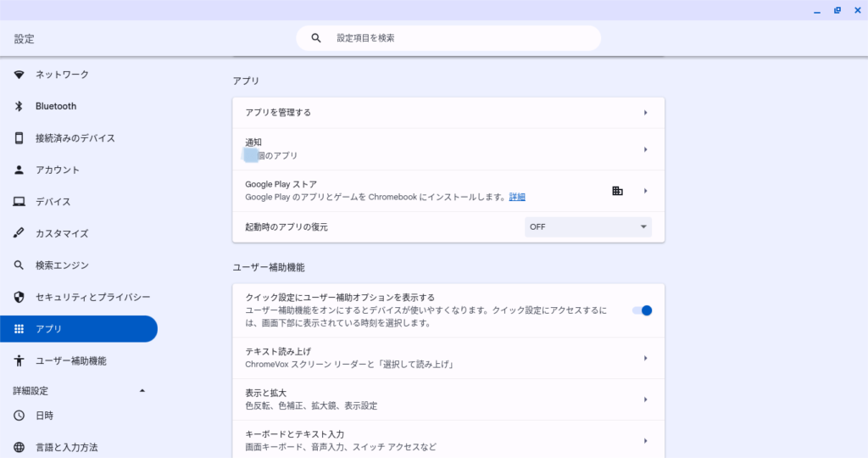Open the 詳細 link for Google Play
Image resolution: width=868 pixels, height=458 pixels.
(x=517, y=197)
